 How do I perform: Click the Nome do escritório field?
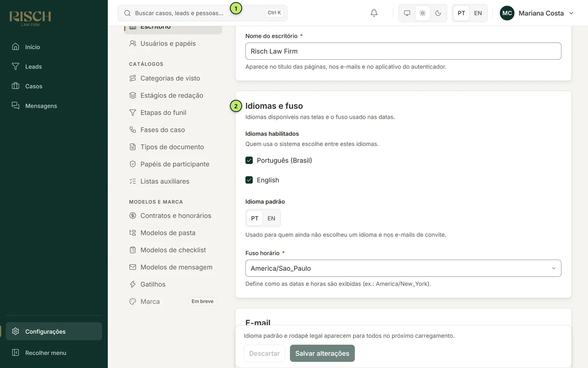coord(403,51)
